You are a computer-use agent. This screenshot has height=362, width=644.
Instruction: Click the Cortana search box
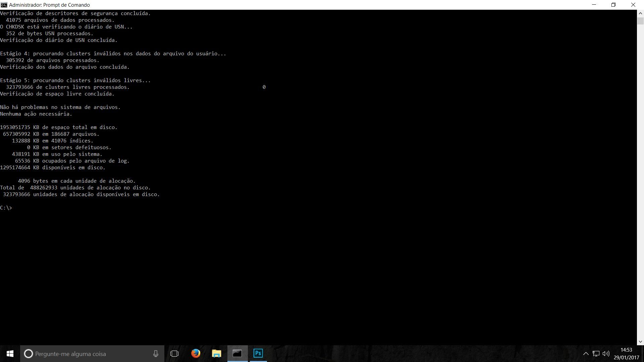point(92,354)
